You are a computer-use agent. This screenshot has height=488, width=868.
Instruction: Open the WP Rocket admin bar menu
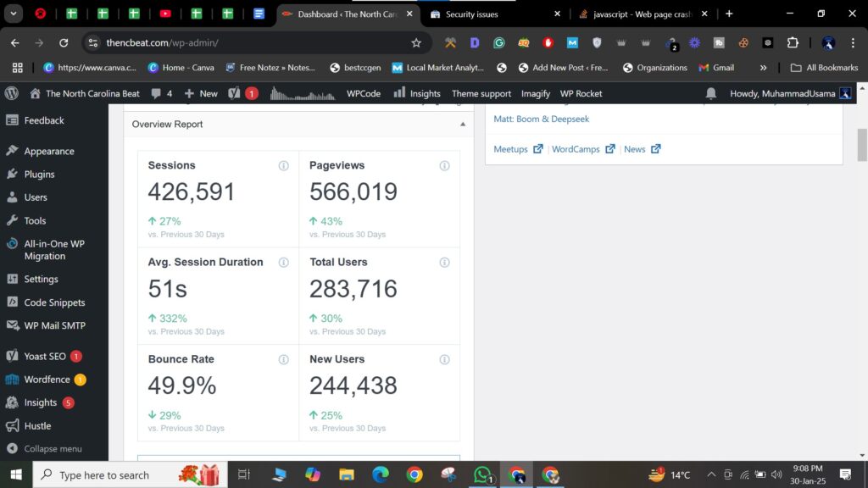tap(581, 93)
